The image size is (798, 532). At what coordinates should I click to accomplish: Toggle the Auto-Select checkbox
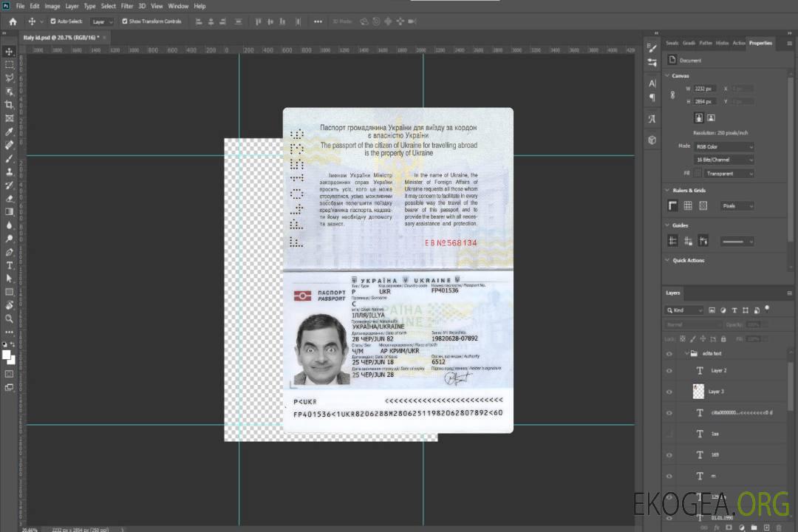coord(53,21)
